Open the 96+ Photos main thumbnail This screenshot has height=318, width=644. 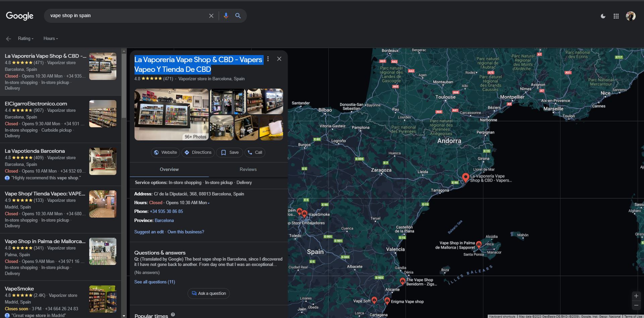coord(171,115)
